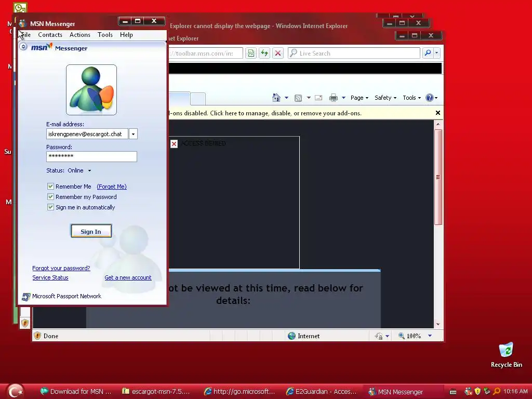Click the Sign In button

pyautogui.click(x=91, y=231)
